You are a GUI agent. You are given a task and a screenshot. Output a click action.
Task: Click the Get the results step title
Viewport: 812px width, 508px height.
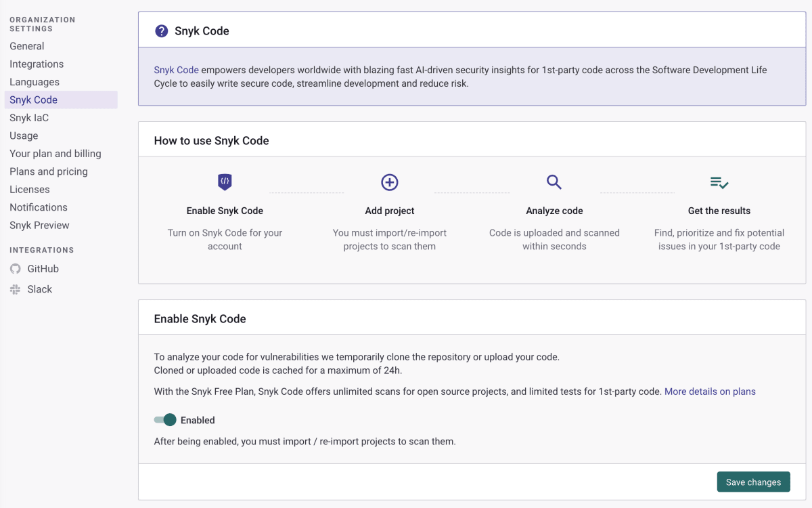(719, 211)
